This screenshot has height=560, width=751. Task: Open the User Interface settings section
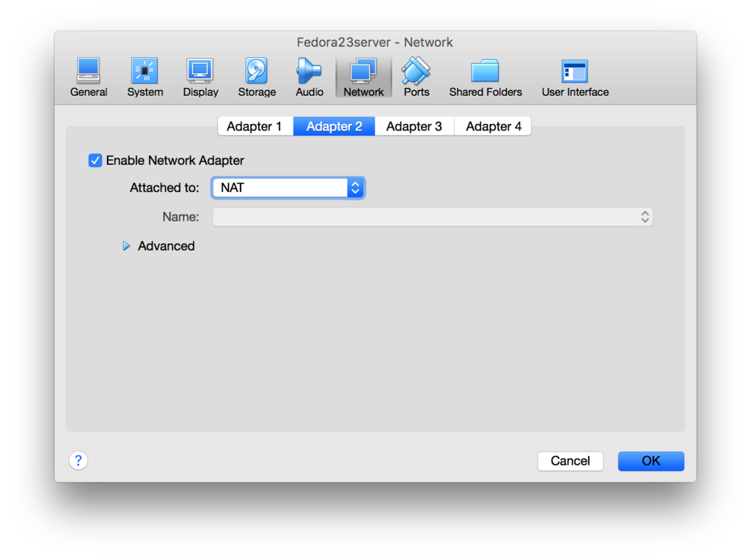point(575,77)
